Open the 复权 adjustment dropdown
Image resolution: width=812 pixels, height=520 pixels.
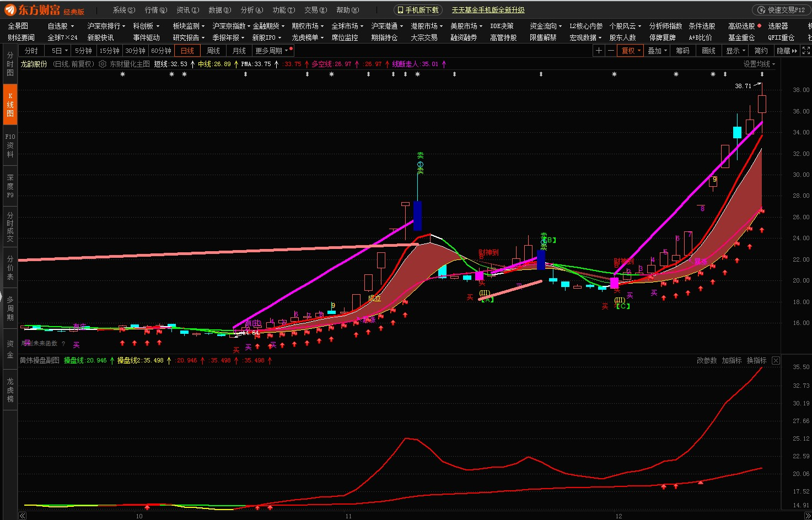coord(631,51)
